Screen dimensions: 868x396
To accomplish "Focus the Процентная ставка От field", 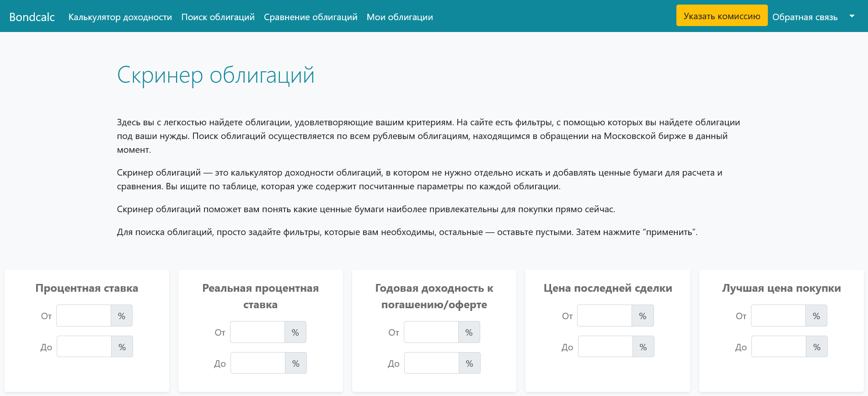I will pyautogui.click(x=84, y=316).
